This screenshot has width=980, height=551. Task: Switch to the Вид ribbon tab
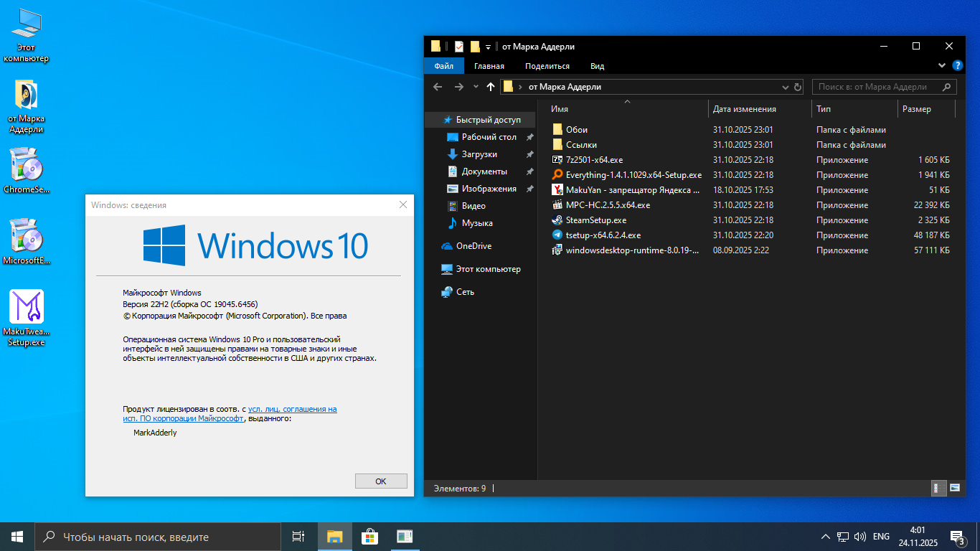click(597, 66)
